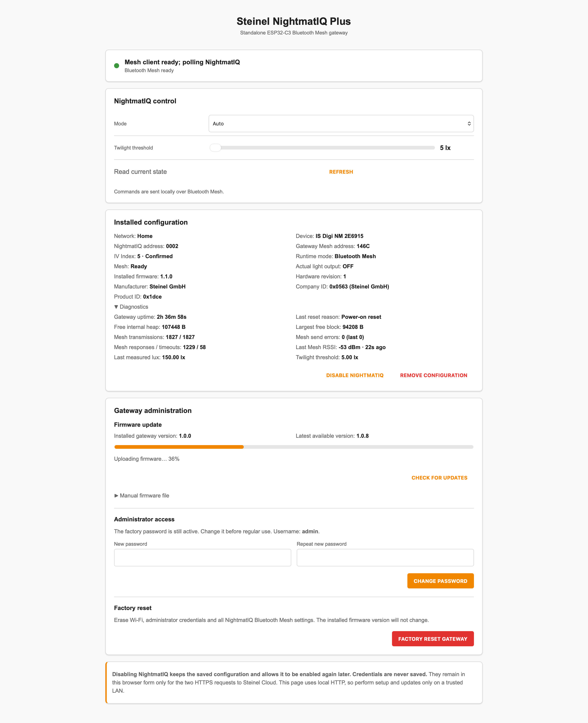Click Device value 'IS Digi NM 2E6915'
Image resolution: width=588 pixels, height=723 pixels.
point(339,236)
